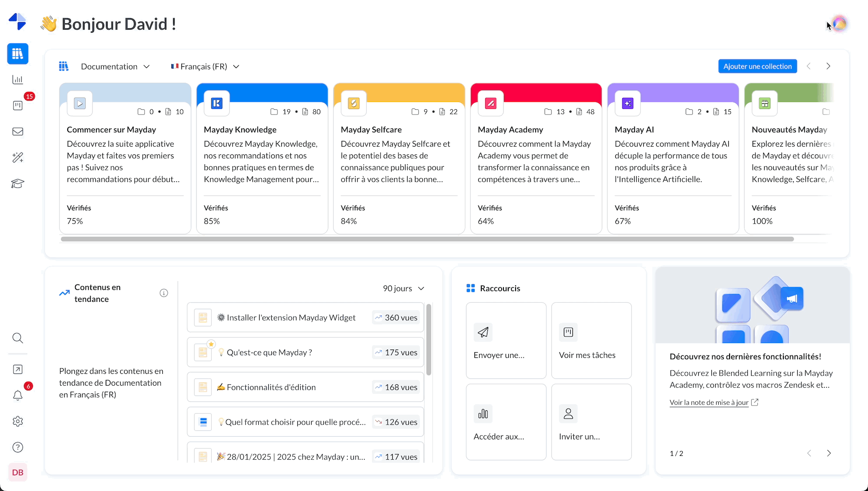
Task: Open the Mayday Selfcare collection card
Action: [399, 158]
